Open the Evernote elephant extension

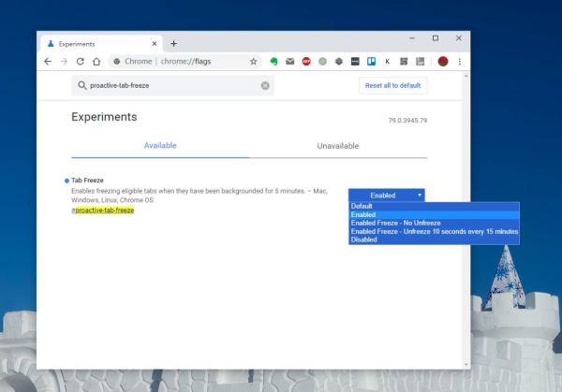click(274, 62)
